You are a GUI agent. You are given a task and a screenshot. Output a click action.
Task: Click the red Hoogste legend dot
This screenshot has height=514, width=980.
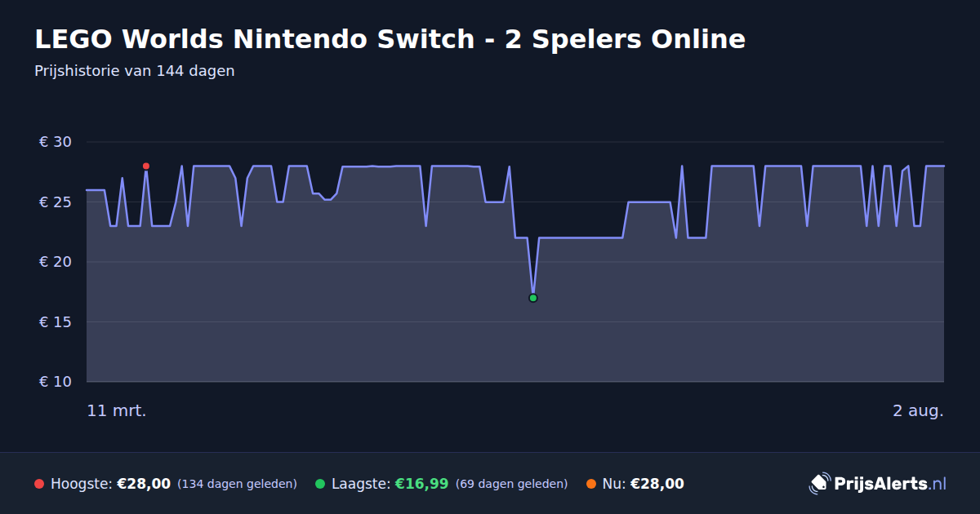tap(39, 484)
